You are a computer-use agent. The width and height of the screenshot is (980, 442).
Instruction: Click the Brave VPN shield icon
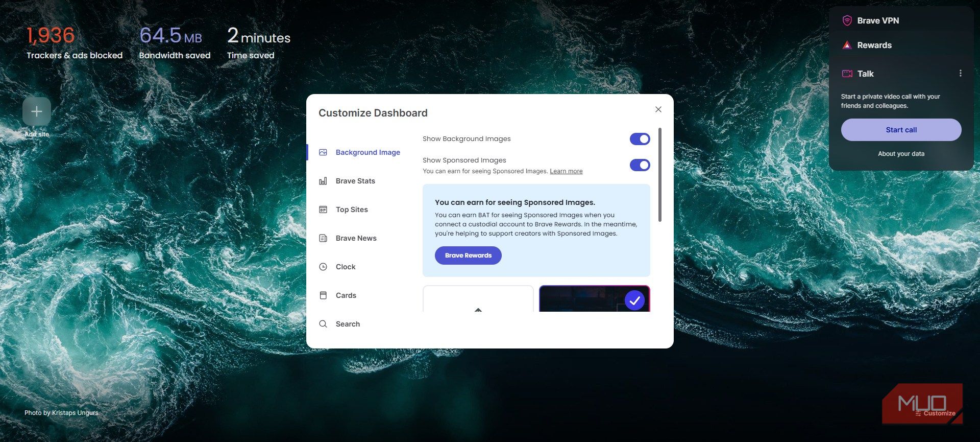coord(847,20)
